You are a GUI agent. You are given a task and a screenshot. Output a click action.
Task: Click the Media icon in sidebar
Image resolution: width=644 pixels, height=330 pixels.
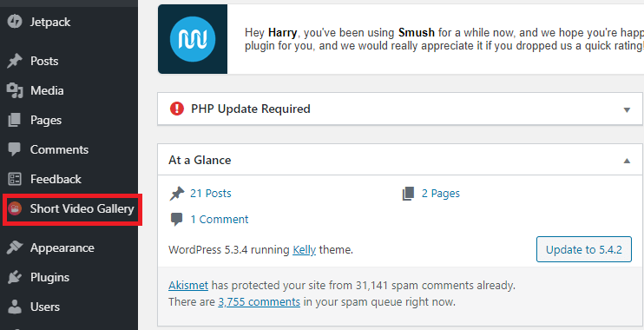click(15, 90)
